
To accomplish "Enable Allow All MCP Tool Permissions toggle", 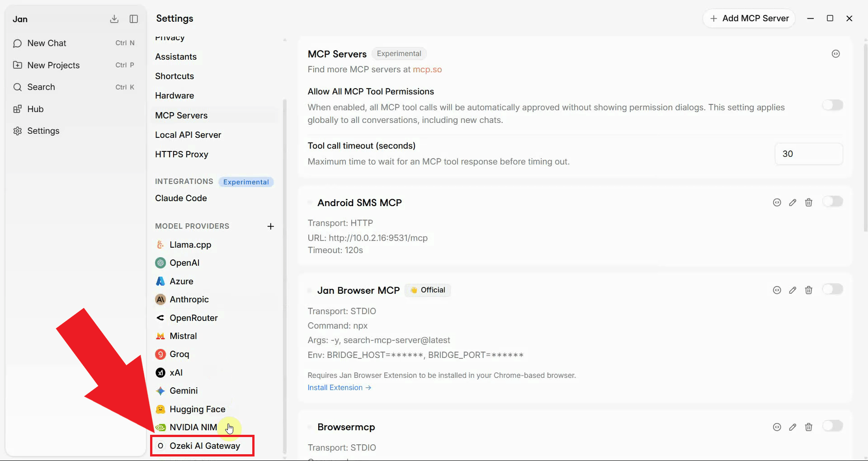I will (x=833, y=105).
